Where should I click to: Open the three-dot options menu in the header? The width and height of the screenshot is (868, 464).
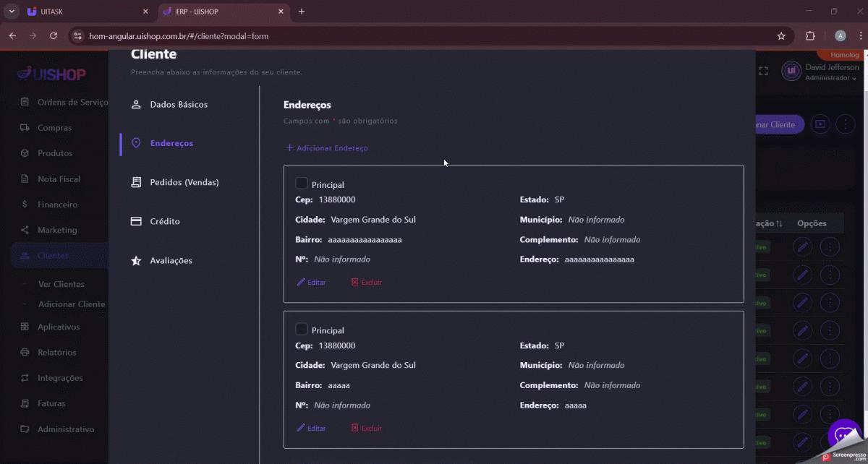pyautogui.click(x=845, y=124)
